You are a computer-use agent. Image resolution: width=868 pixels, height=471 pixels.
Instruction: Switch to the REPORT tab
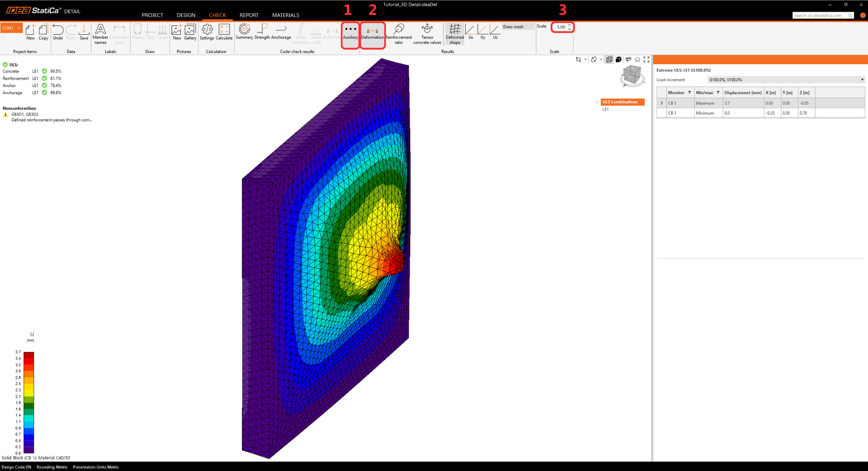(249, 15)
